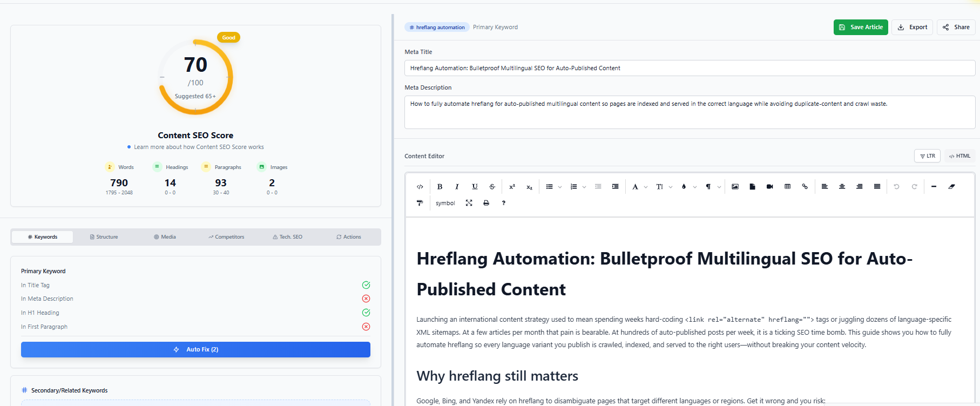Image resolution: width=980 pixels, height=406 pixels.
Task: Select the Keywords tab
Action: click(x=43, y=237)
